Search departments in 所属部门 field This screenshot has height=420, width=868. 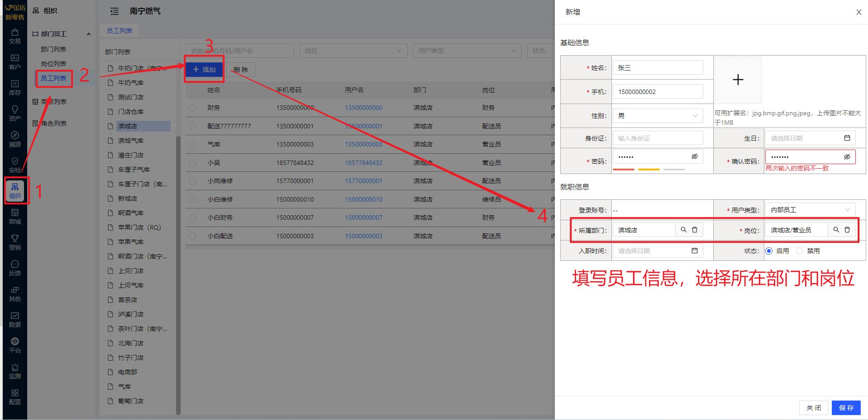(683, 230)
